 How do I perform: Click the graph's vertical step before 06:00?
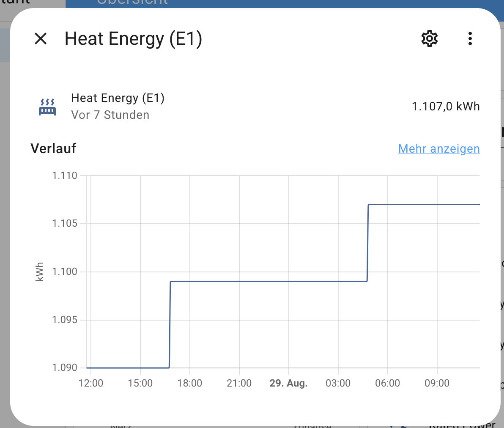368,243
